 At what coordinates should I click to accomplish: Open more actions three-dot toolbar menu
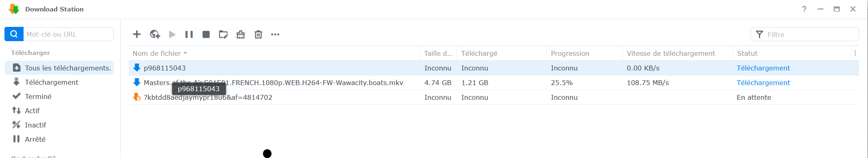(x=275, y=34)
